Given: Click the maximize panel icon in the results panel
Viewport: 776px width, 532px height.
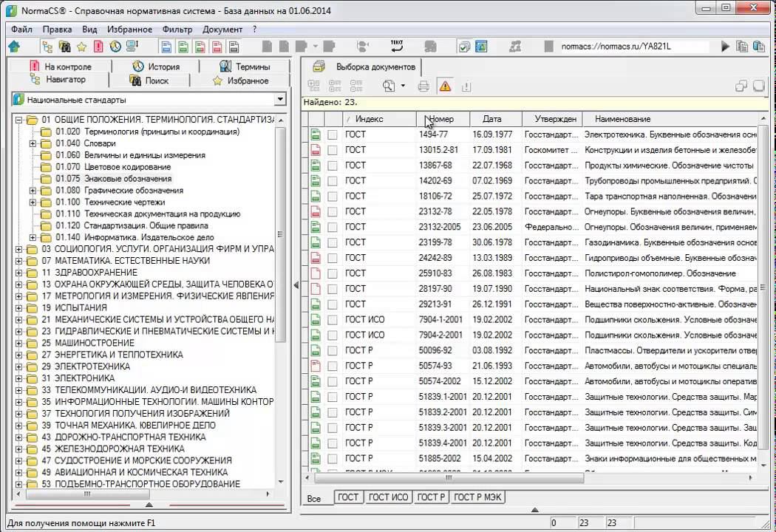Looking at the screenshot, I should (759, 86).
